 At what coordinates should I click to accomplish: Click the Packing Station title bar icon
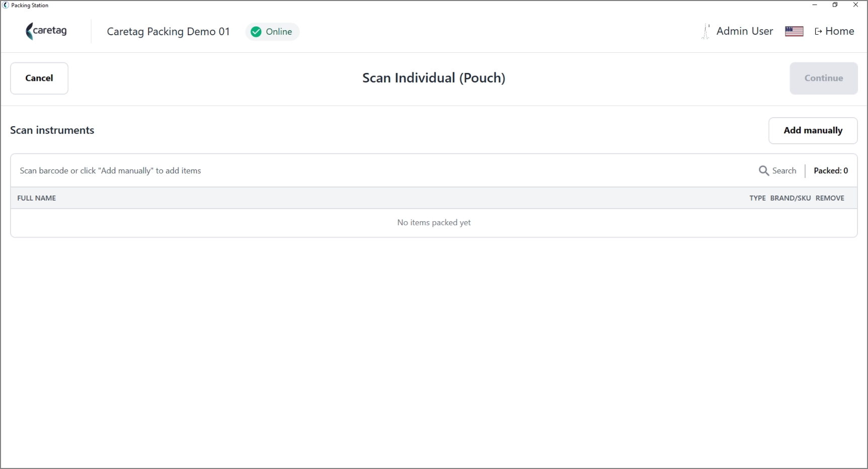point(6,5)
